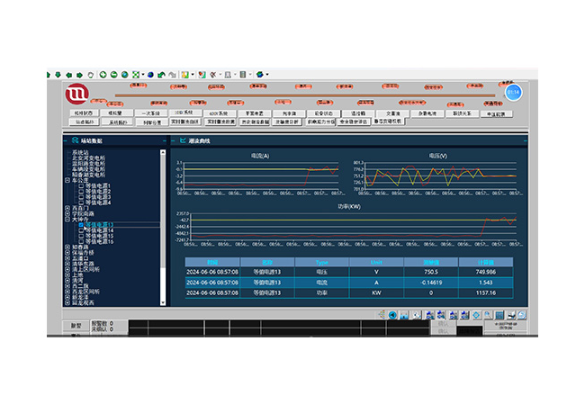Select the highlighted 电流 row in the data table
581x414 pixels.
click(x=349, y=282)
